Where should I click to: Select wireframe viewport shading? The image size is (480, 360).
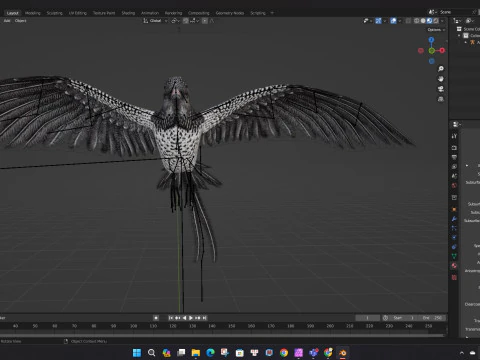pyautogui.click(x=417, y=21)
